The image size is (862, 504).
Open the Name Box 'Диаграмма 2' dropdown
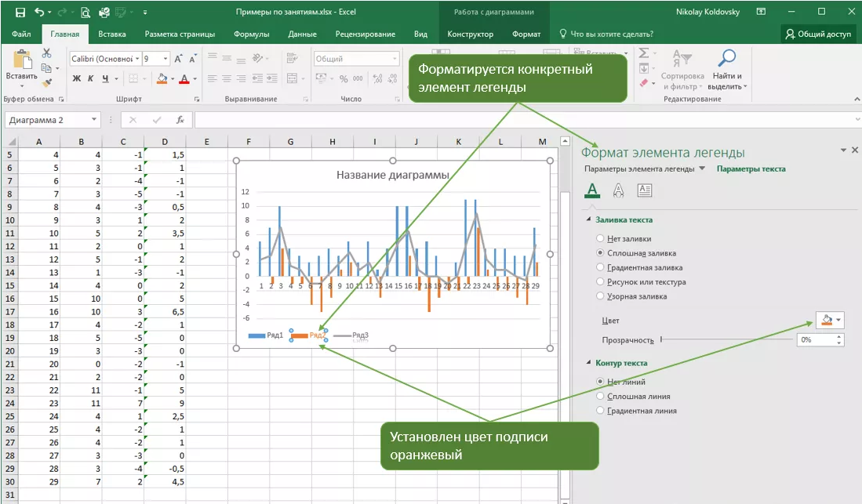click(94, 120)
